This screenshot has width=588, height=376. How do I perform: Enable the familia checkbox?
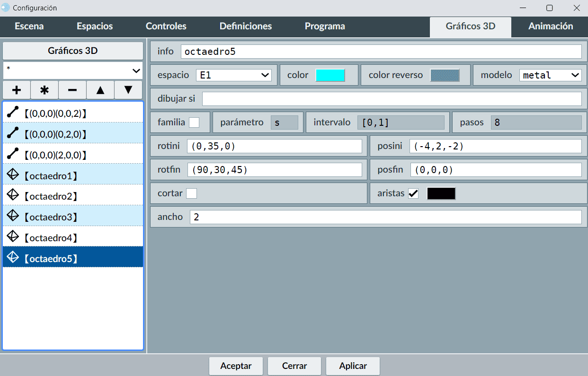[194, 122]
